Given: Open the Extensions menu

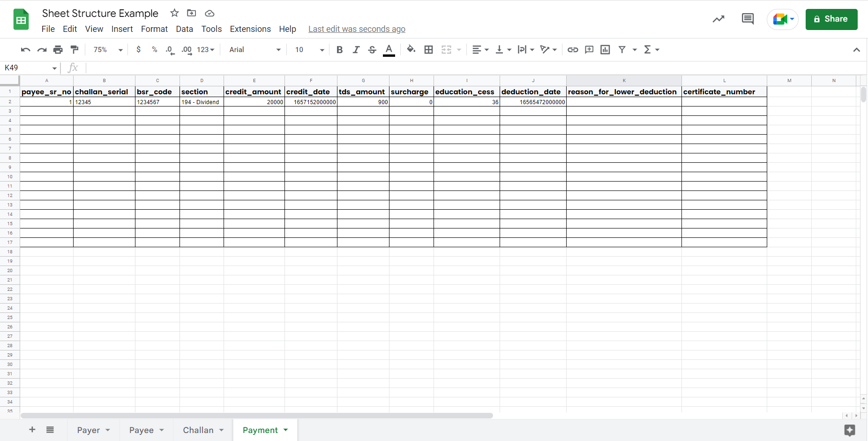Looking at the screenshot, I should click(250, 29).
